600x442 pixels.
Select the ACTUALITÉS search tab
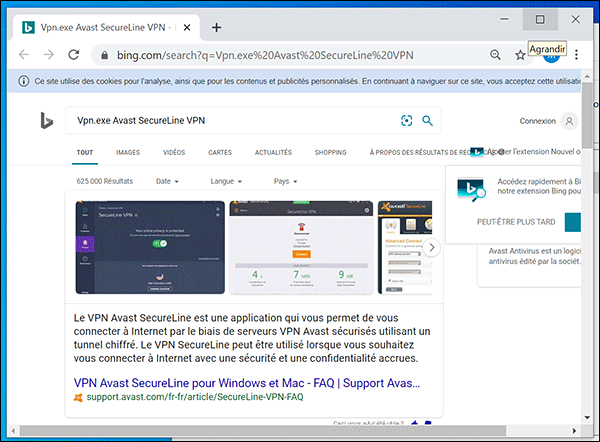coord(273,153)
